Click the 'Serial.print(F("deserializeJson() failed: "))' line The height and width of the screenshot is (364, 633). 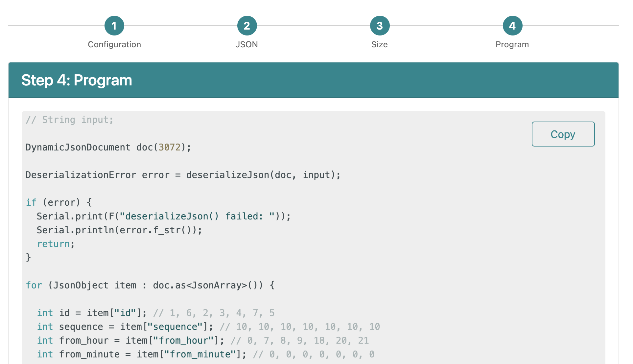click(164, 216)
